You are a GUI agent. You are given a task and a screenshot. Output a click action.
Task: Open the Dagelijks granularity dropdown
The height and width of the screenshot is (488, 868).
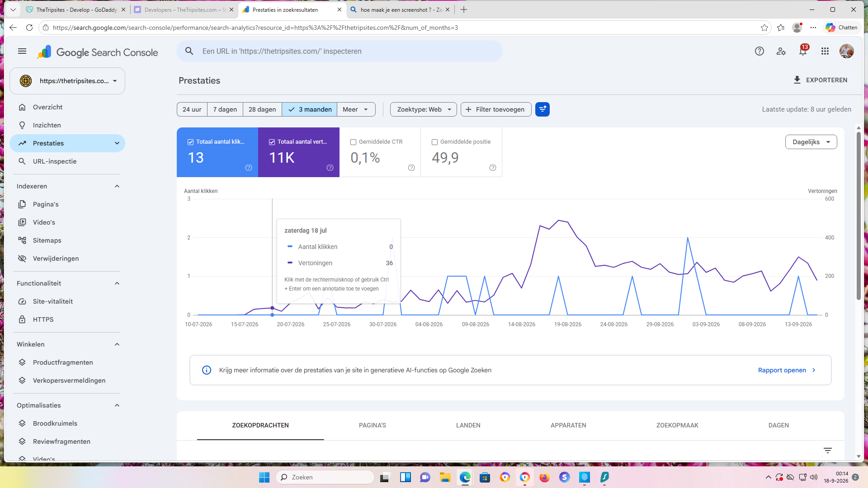click(x=811, y=142)
